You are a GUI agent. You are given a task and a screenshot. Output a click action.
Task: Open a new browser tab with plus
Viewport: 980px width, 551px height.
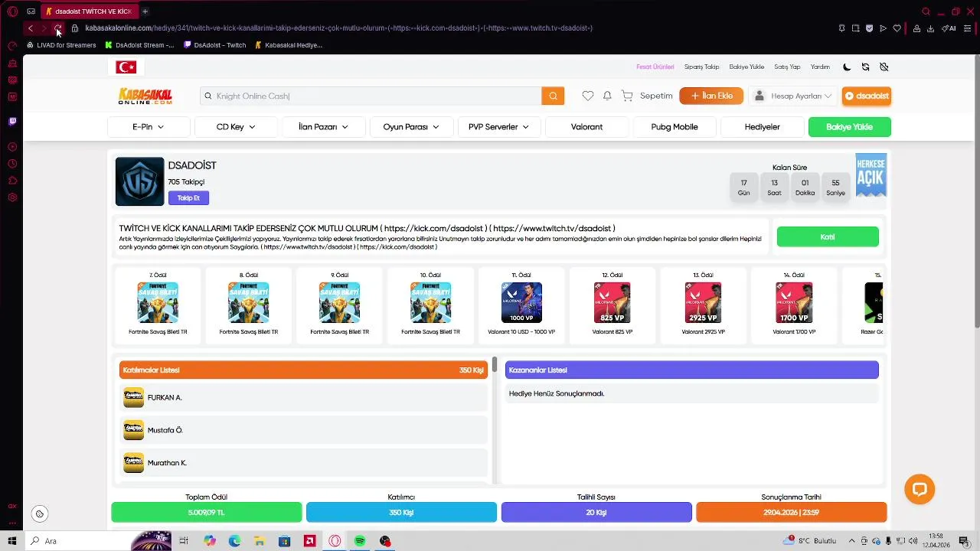pos(145,11)
